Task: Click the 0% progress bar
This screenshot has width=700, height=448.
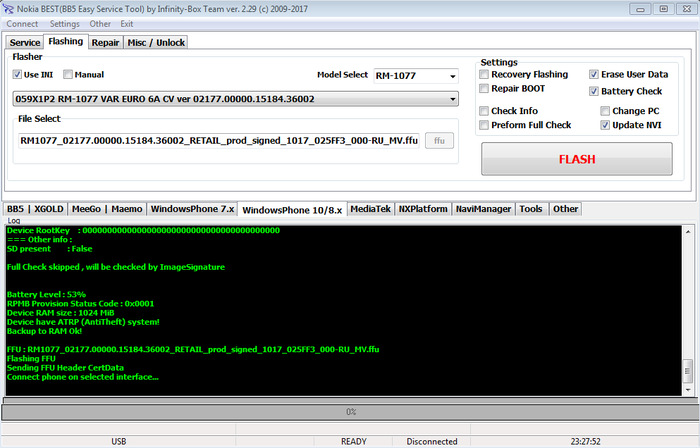Action: click(350, 412)
